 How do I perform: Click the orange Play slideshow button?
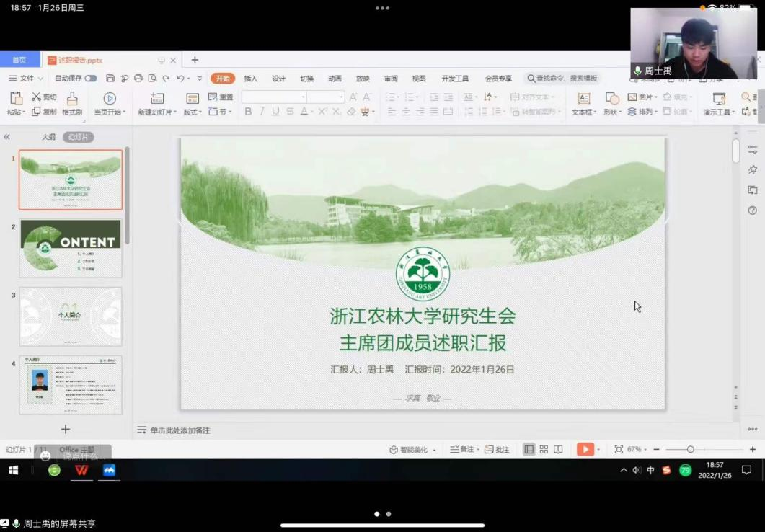585,450
